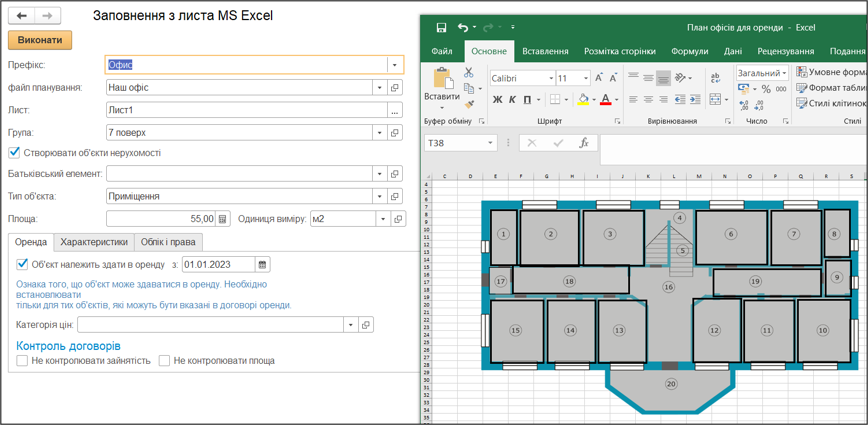This screenshot has height=425, width=868.
Task: Apply thousands separator 000 format
Action: [x=781, y=89]
